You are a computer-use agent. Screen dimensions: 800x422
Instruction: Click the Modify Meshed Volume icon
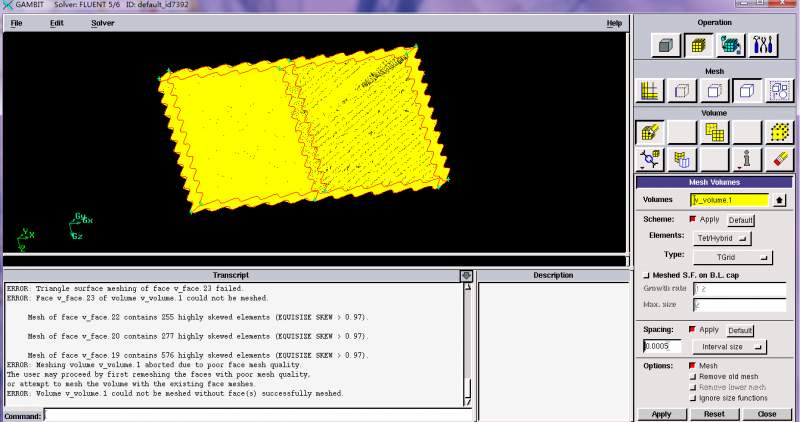[682, 160]
